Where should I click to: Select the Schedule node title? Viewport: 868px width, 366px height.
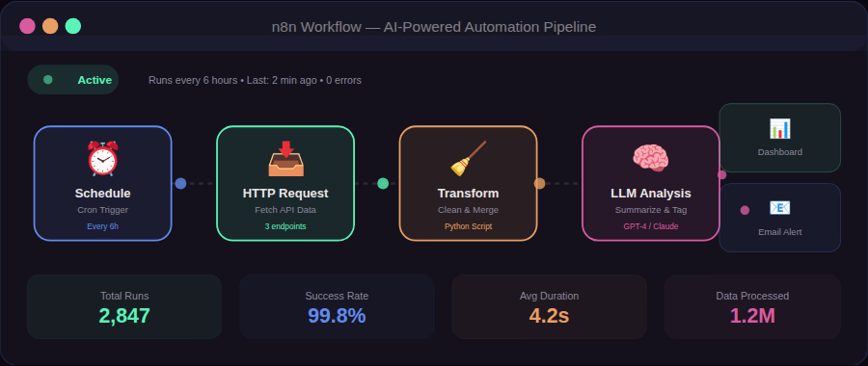coord(103,194)
